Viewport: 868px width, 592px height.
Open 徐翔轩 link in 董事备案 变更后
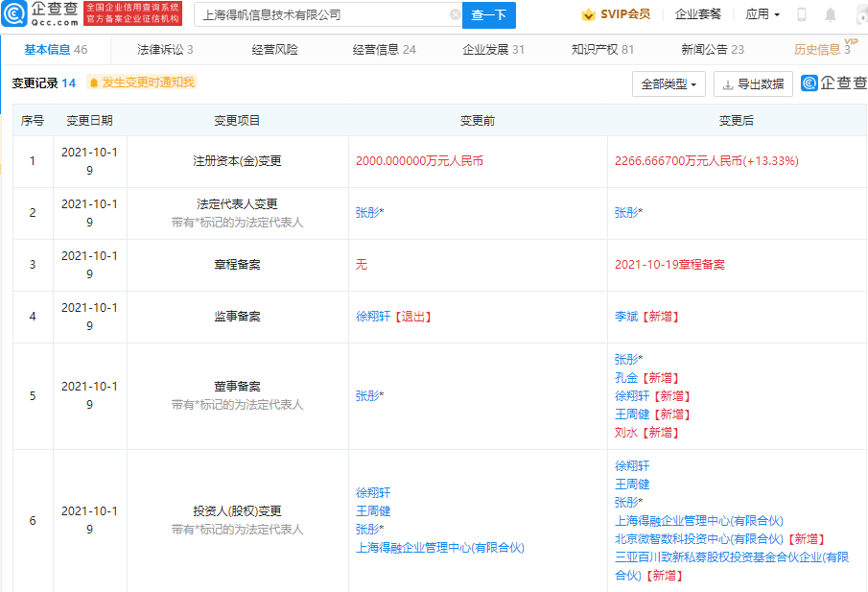[x=632, y=396]
